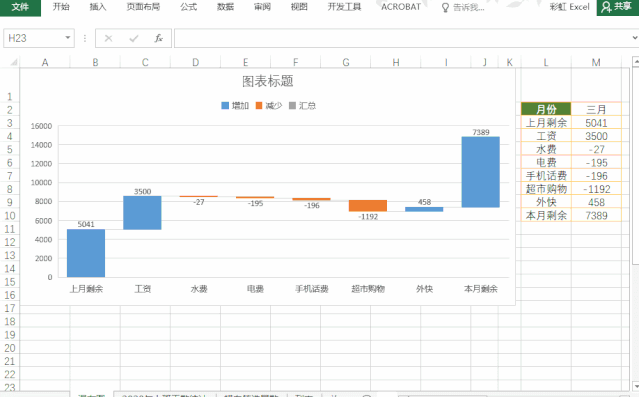This screenshot has width=639, height=397.
Task: Switch to the 插入 ribbon tab
Action: tap(98, 7)
